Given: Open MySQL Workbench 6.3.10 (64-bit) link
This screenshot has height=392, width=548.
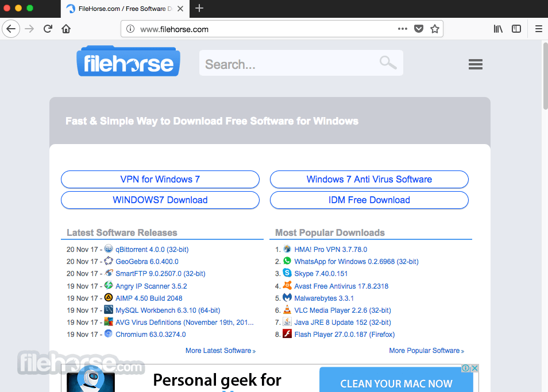Looking at the screenshot, I should [x=168, y=311].
